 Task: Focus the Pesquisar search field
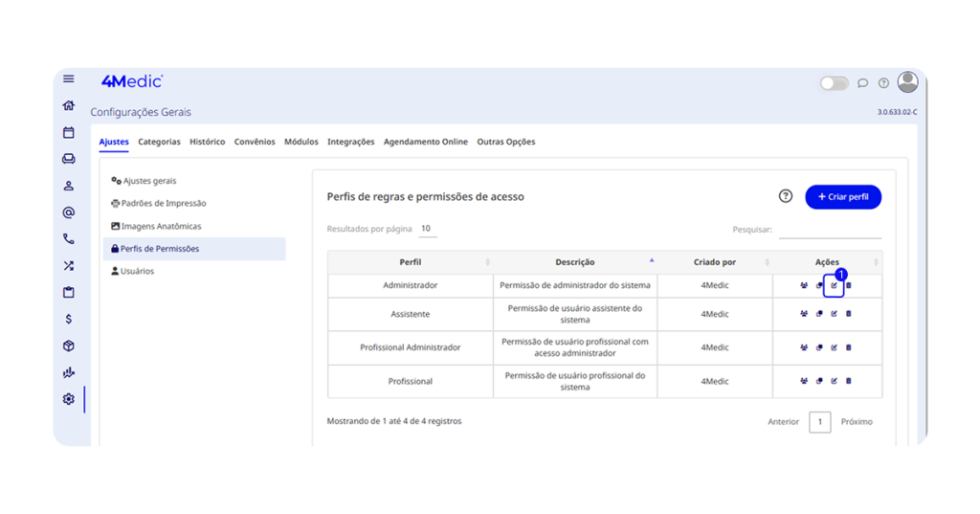tap(830, 230)
